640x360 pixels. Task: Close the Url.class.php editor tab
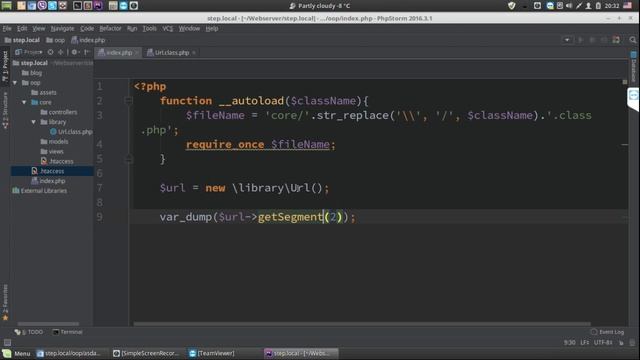click(x=194, y=53)
